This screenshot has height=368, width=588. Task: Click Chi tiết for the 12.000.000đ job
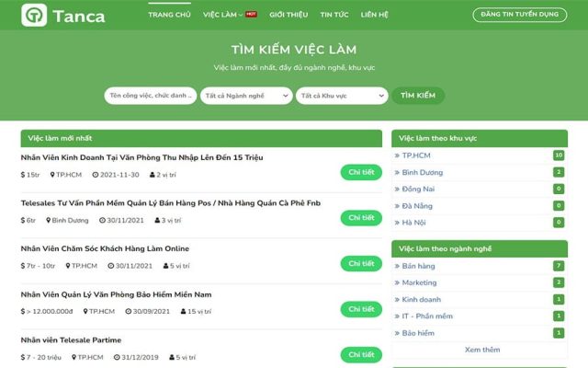[x=361, y=309]
